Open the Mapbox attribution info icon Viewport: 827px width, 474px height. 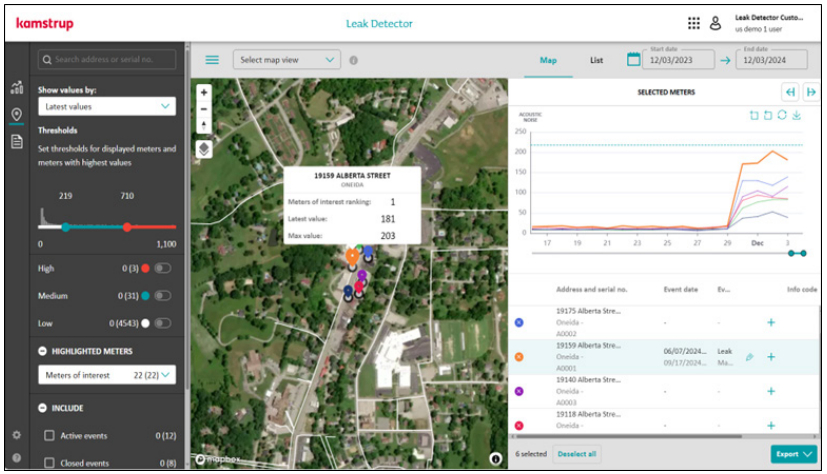pos(495,459)
